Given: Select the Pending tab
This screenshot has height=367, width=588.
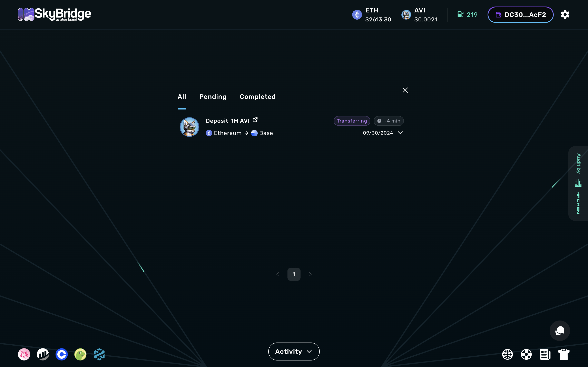Looking at the screenshot, I should [213, 96].
